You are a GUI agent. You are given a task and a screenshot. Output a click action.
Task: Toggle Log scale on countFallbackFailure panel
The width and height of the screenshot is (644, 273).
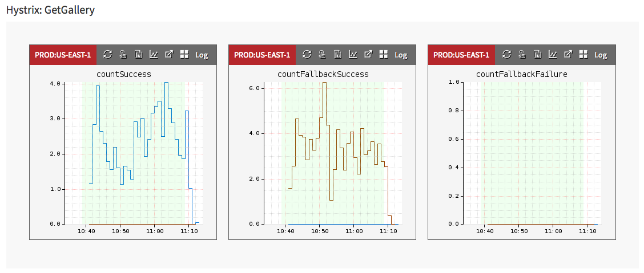(601, 55)
